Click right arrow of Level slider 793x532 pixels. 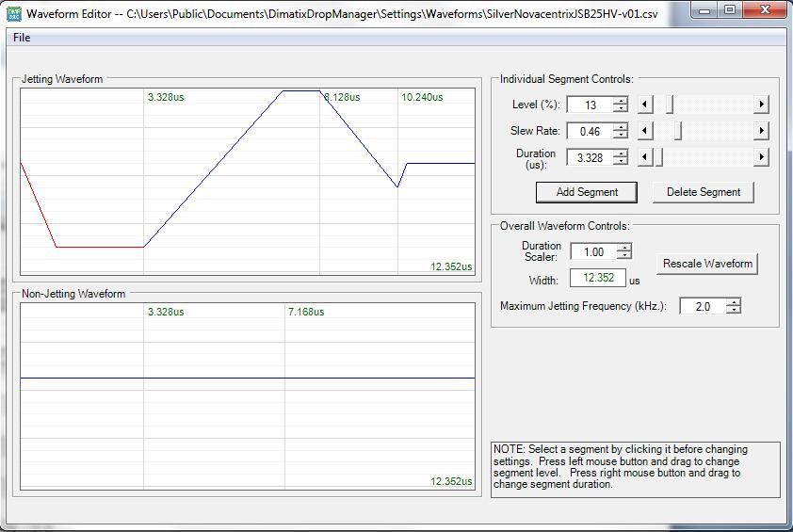762,105
